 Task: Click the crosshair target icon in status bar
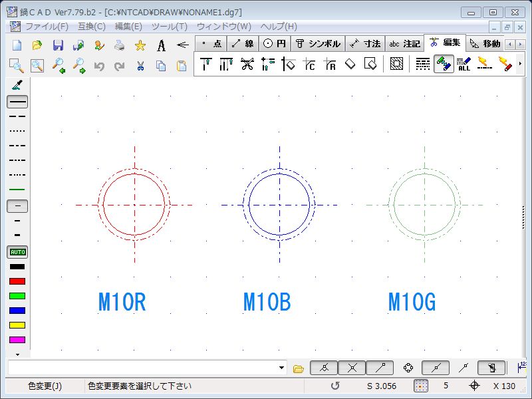(x=474, y=386)
